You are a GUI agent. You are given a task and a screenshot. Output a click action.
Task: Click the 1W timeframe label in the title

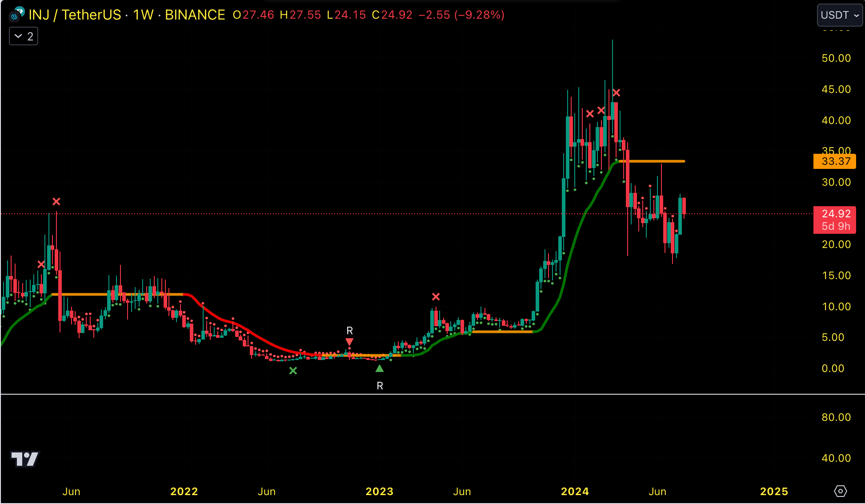143,15
